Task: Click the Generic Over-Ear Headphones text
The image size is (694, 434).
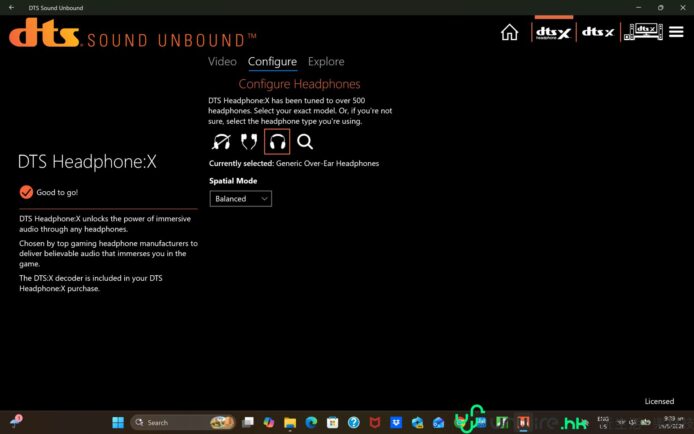Action: tap(328, 163)
